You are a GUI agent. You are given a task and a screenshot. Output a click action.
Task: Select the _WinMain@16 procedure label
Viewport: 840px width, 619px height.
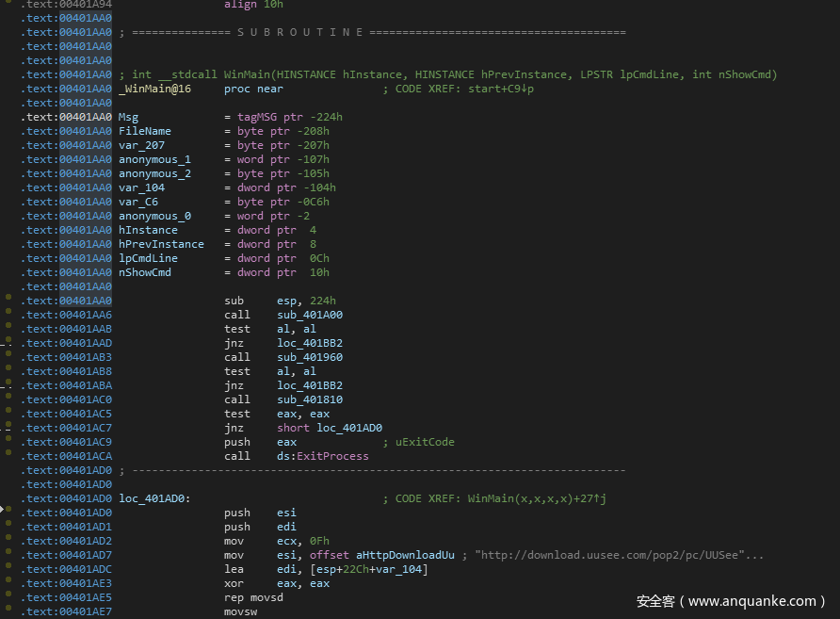(154, 89)
